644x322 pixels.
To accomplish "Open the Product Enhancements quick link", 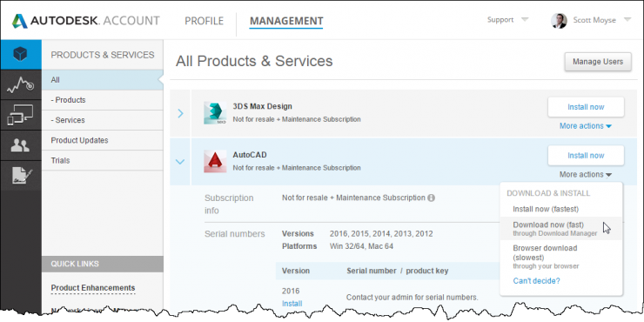I will pos(93,288).
